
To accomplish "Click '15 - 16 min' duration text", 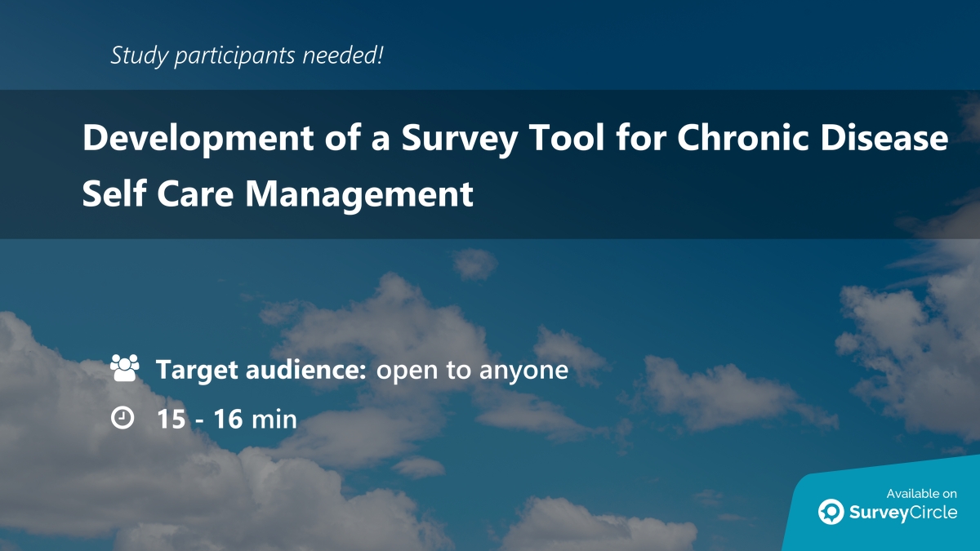I will click(x=227, y=419).
